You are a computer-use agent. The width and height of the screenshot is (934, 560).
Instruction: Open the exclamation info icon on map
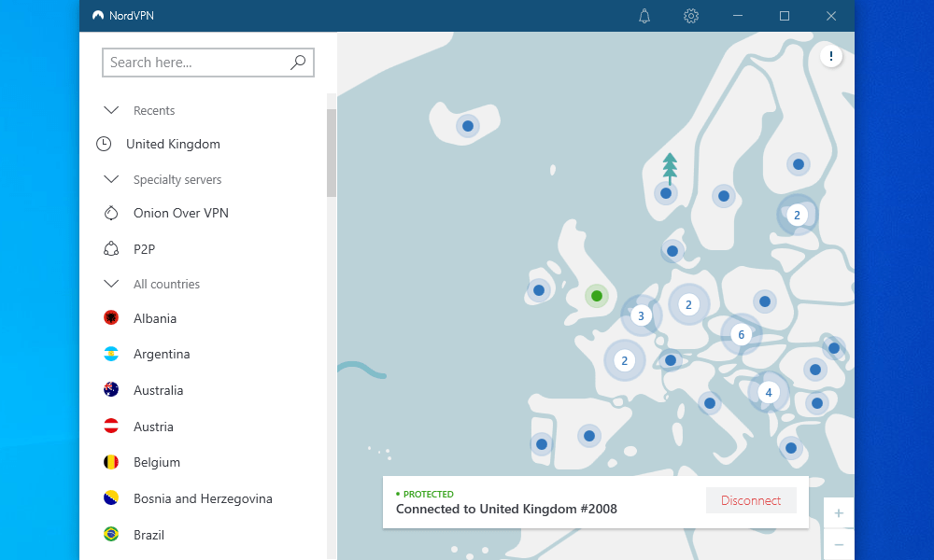coord(831,56)
